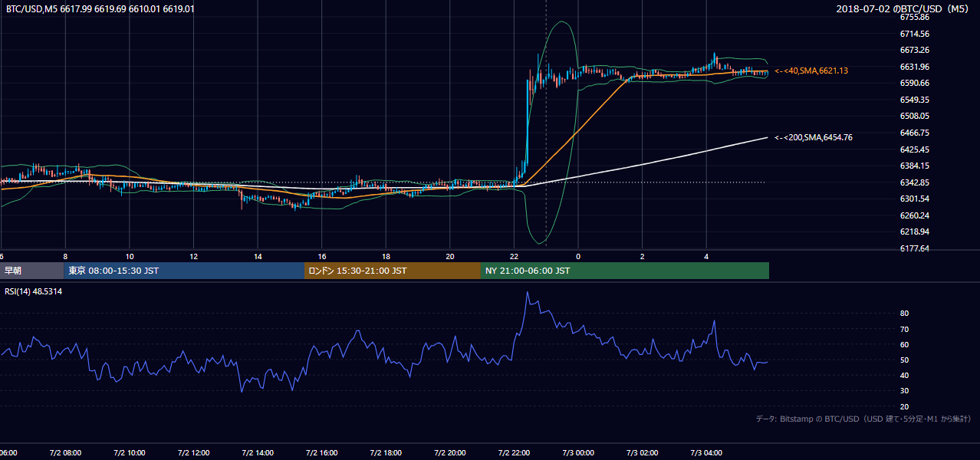Click price axis value 6673.26
Viewport: 980px width, 460px height.
pos(915,50)
